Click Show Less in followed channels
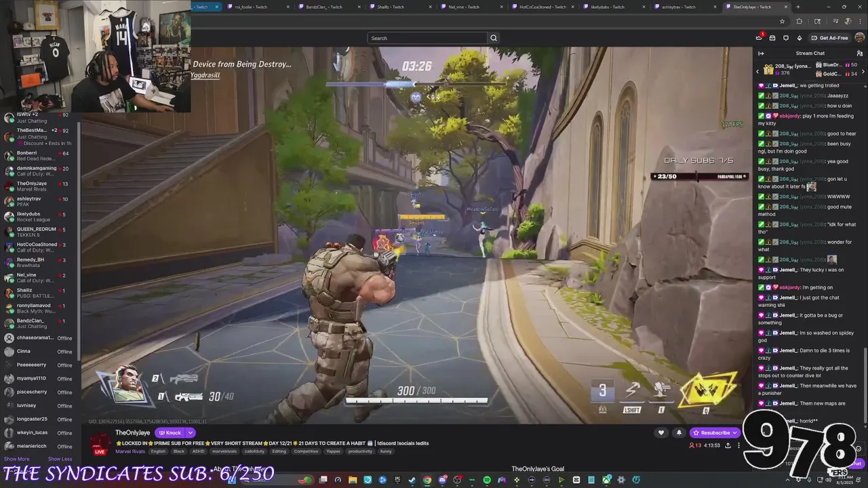This screenshot has height=488, width=868. tap(60, 459)
